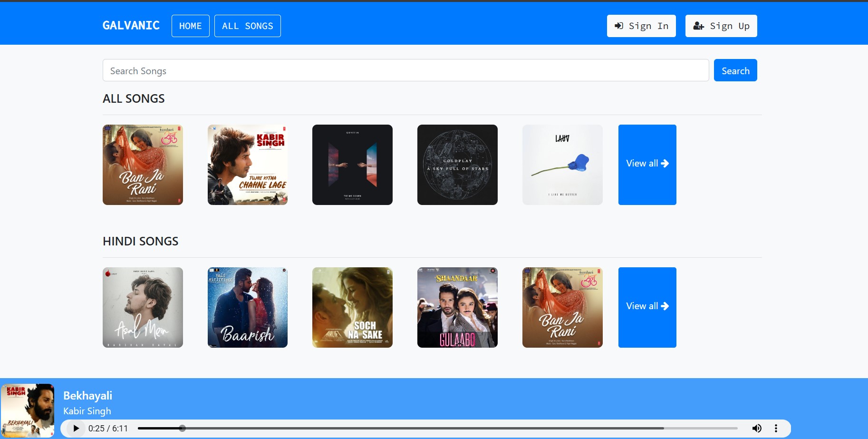
Task: Select Tujhe Kitna Chahne Lage album cover
Action: 248,165
